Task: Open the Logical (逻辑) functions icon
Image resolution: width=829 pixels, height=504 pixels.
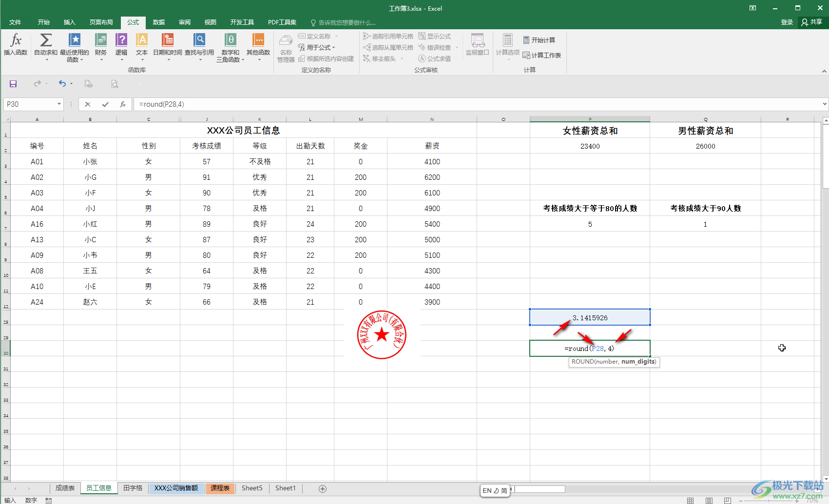Action: [121, 47]
